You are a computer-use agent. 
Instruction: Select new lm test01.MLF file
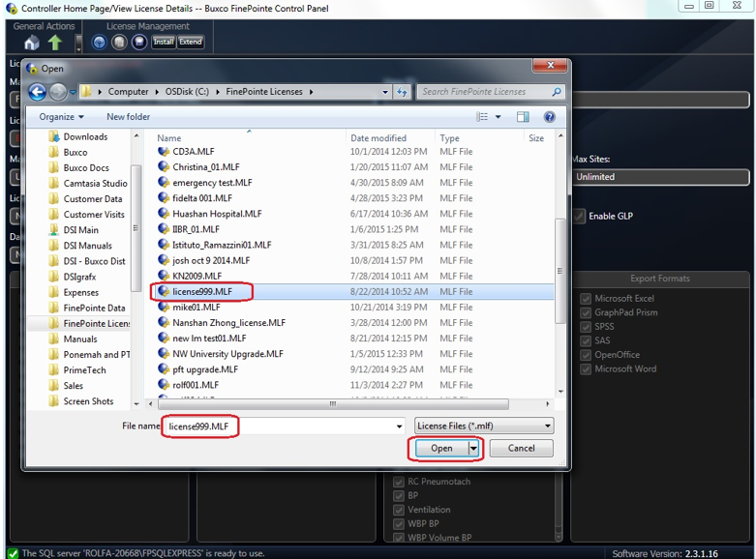[x=209, y=338]
